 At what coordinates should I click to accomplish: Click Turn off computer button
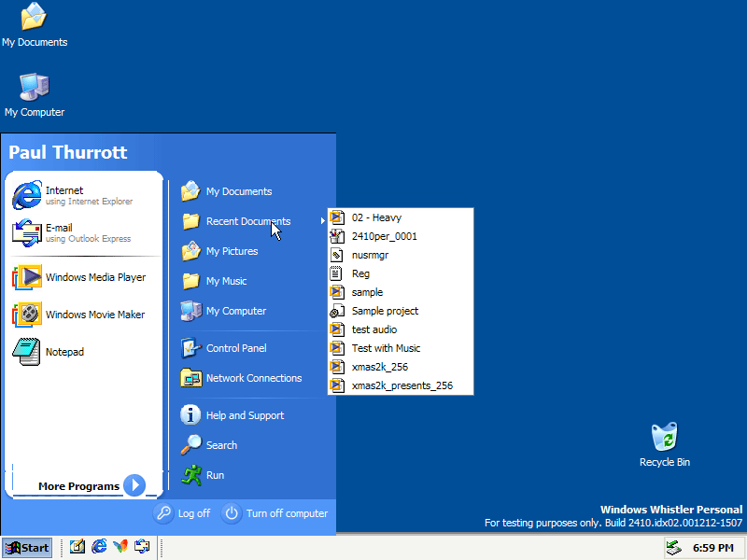(275, 513)
